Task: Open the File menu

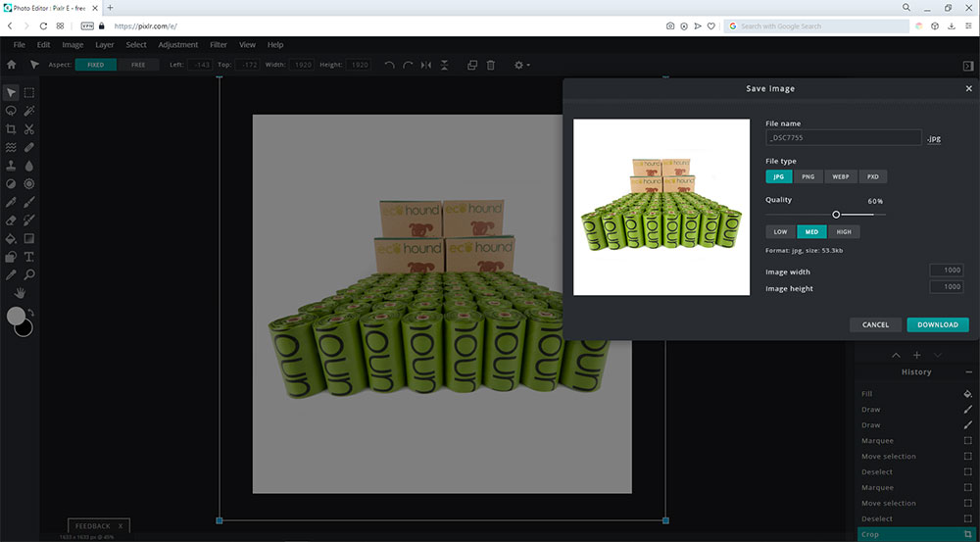Action: (20, 45)
